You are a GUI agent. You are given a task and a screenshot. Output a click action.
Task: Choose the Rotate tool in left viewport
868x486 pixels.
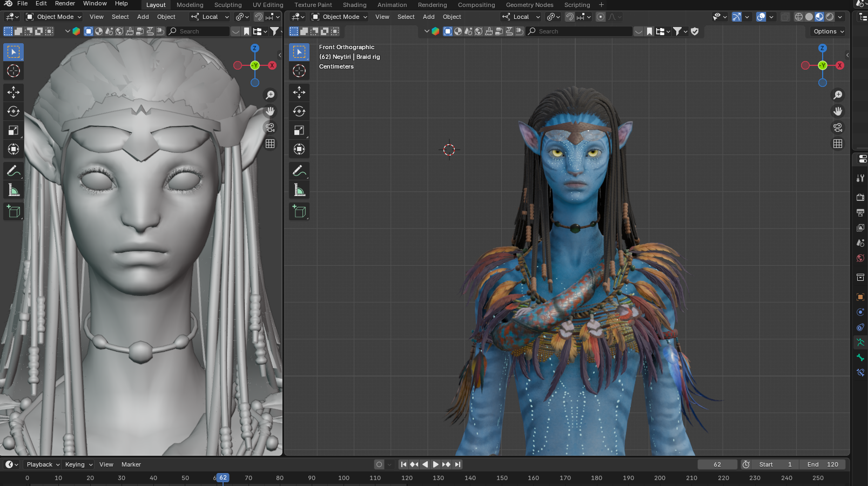pyautogui.click(x=14, y=111)
